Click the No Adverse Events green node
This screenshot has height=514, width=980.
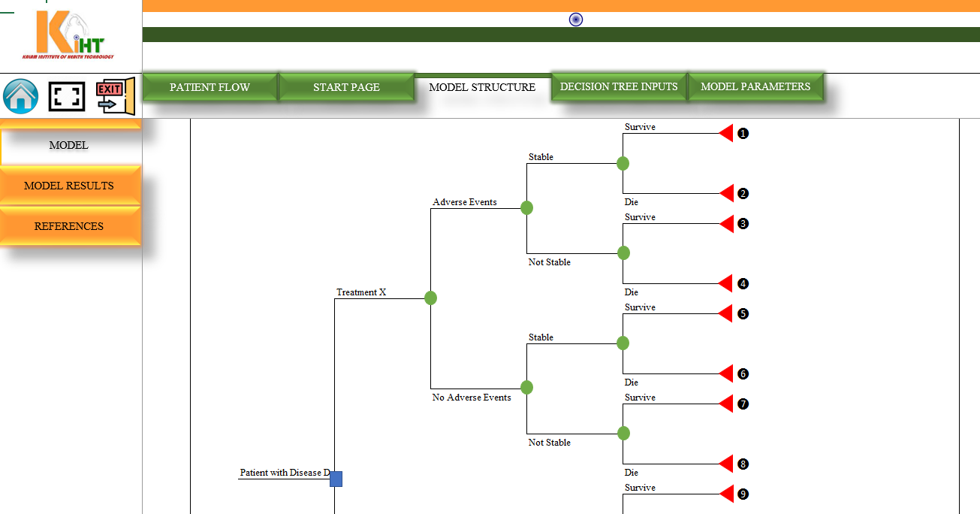[x=526, y=388]
